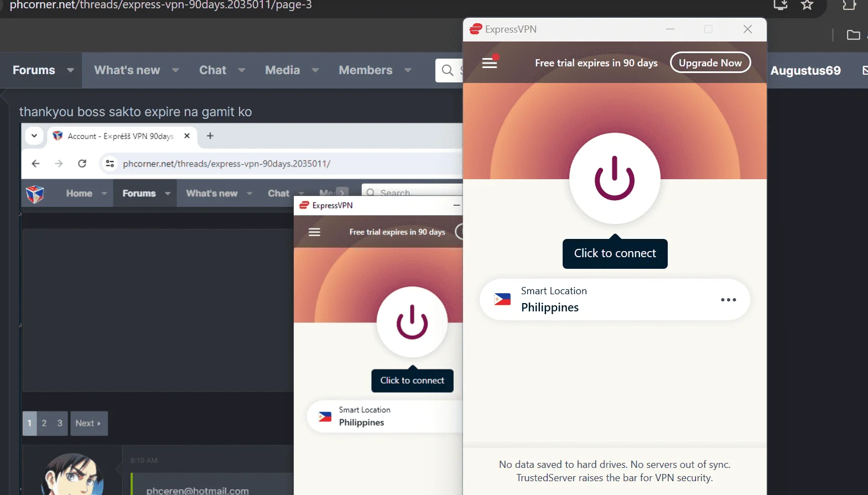This screenshot has height=495, width=868.
Task: Close the browser tab shown in the posted screenshot
Action: click(187, 136)
